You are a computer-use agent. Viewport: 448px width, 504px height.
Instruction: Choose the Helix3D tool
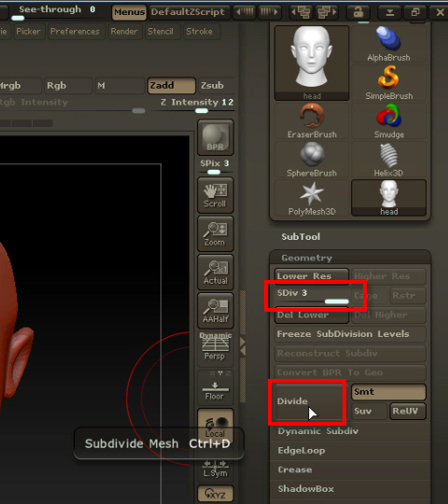pos(388,160)
